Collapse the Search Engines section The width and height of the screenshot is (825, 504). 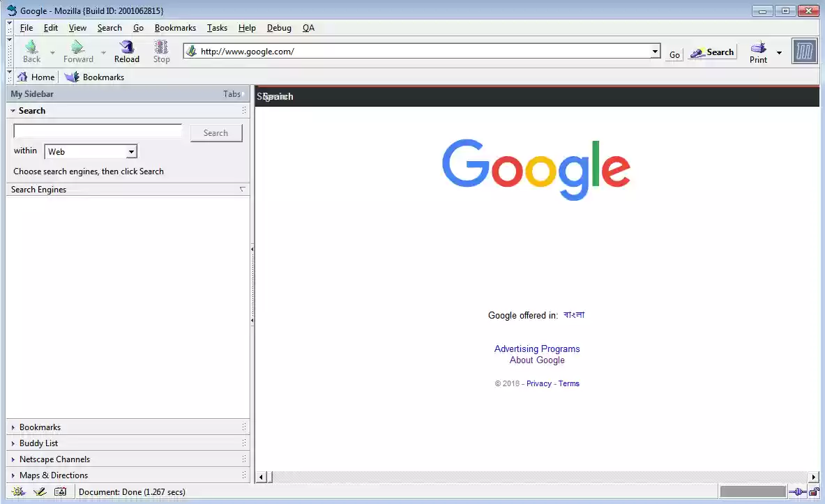point(241,189)
